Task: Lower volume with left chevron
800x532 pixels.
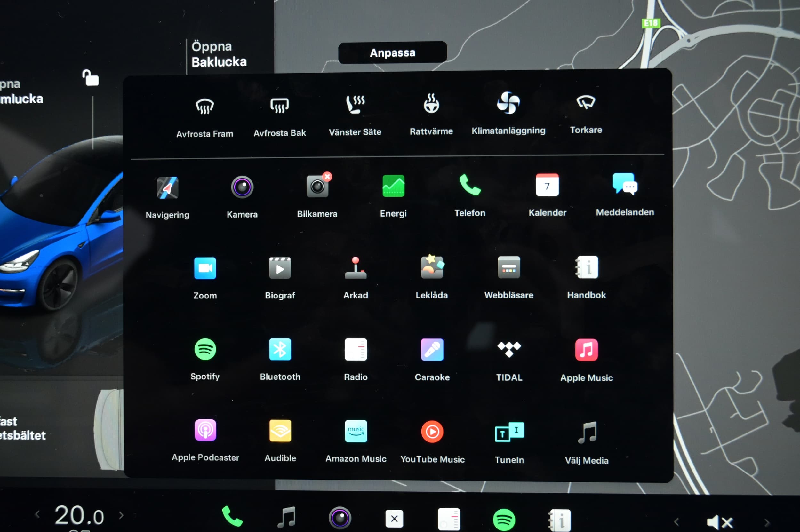Action: point(676,521)
